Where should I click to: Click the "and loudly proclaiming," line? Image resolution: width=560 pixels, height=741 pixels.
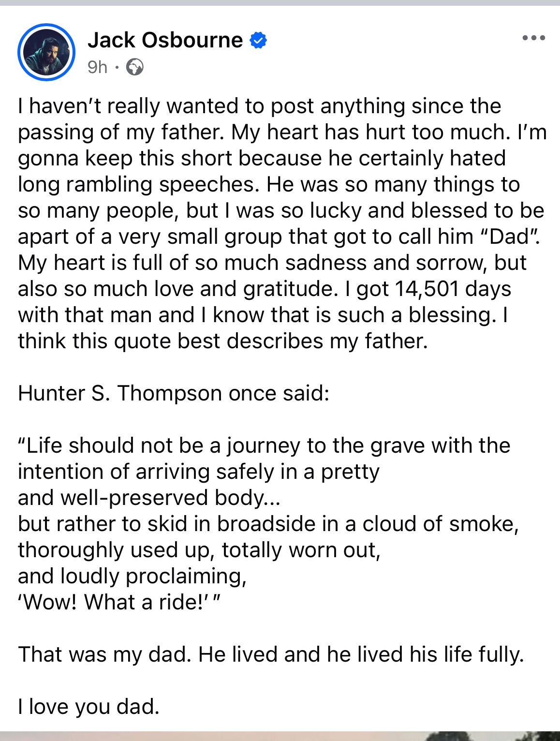[132, 576]
